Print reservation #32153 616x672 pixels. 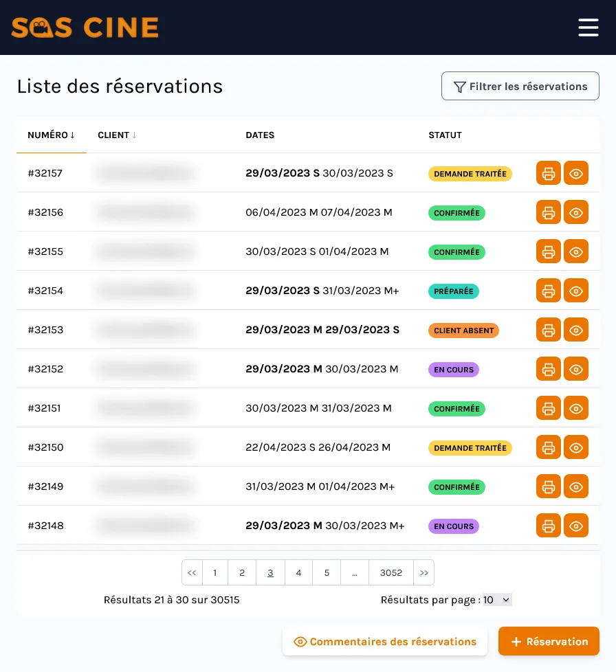[x=548, y=330]
